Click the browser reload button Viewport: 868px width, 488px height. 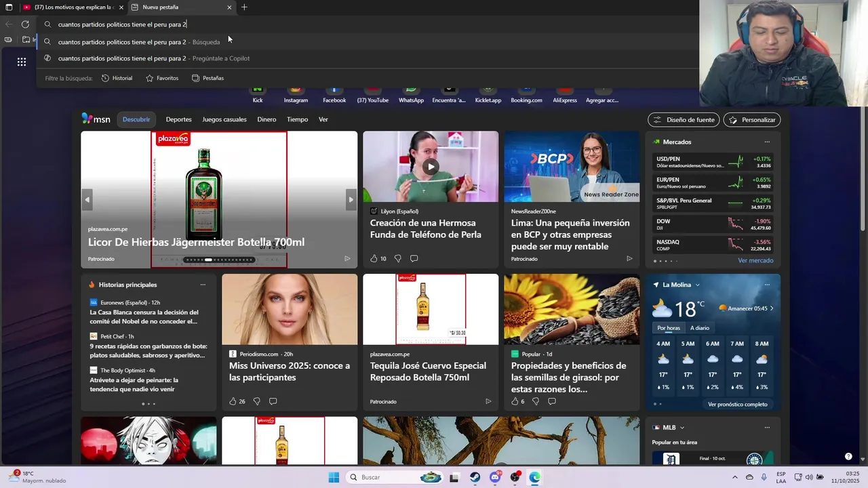point(25,24)
